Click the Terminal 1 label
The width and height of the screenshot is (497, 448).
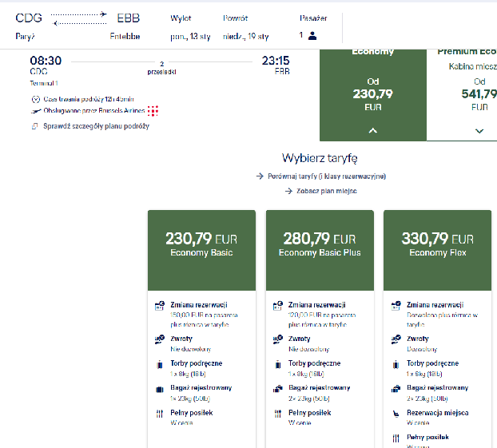44,83
